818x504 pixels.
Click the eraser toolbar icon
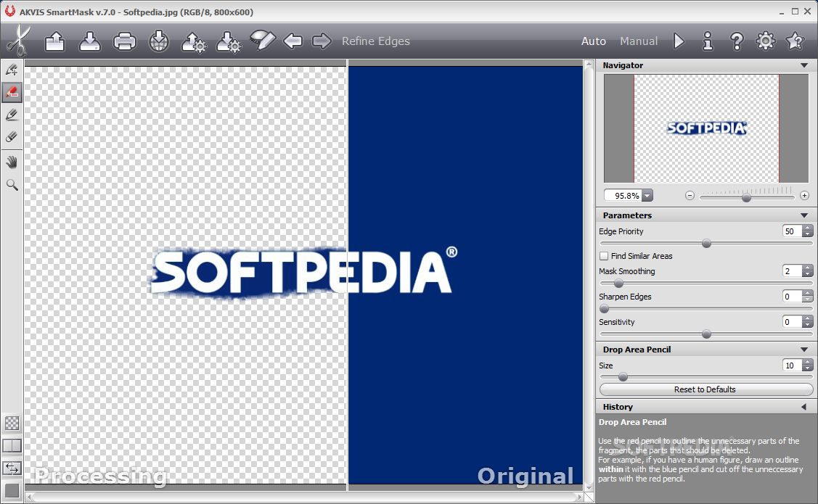(x=263, y=40)
